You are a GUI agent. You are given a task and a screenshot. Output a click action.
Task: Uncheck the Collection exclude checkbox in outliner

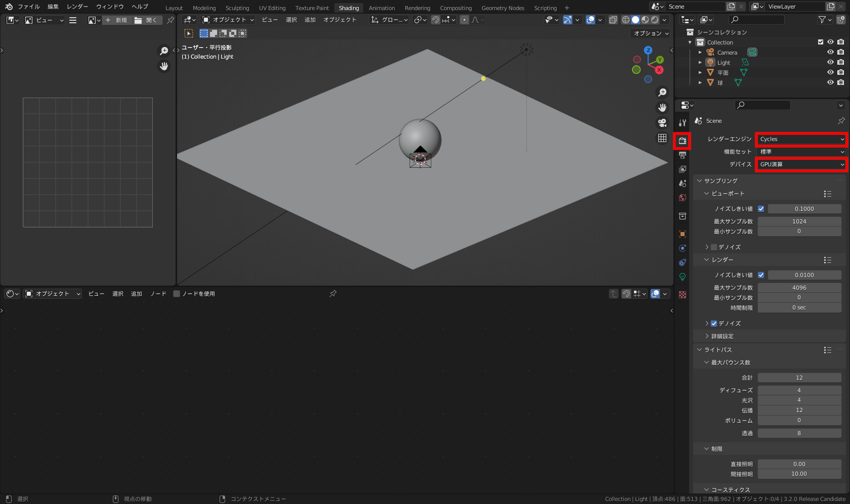[x=821, y=42]
